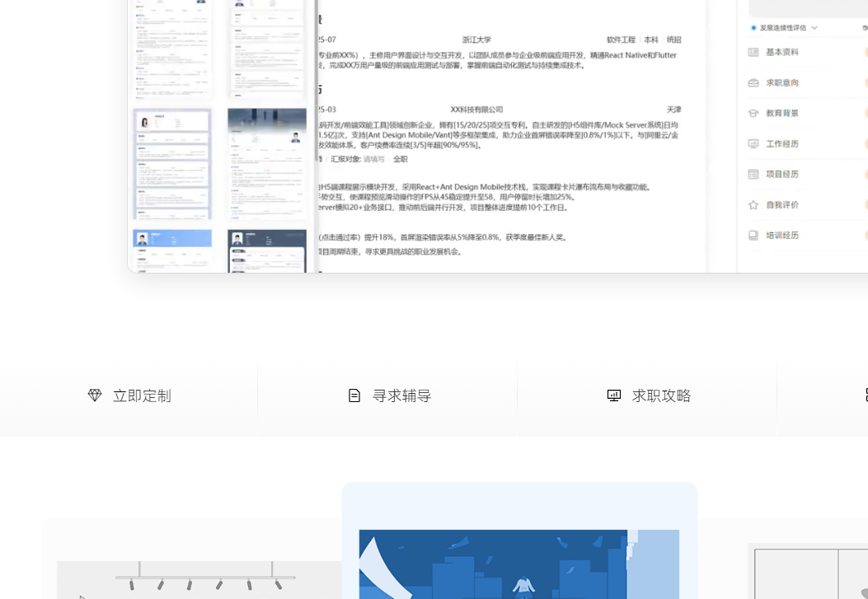Click the ID card icon for 基本资料
868x599 pixels.
click(753, 52)
